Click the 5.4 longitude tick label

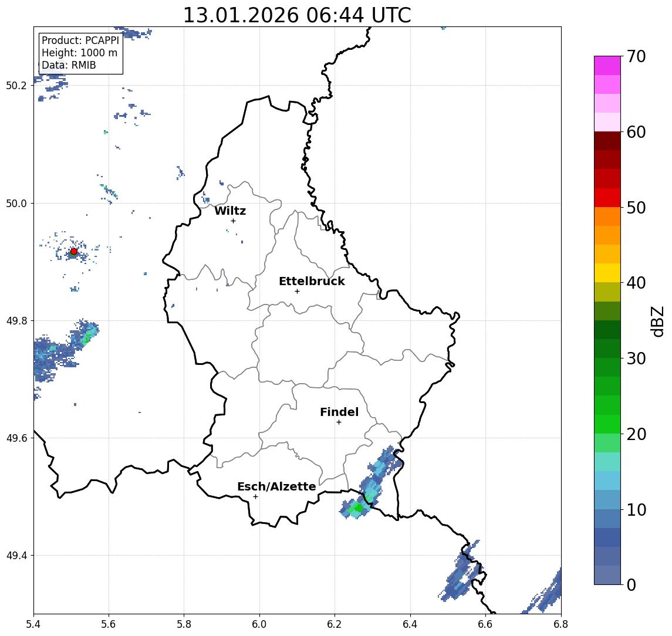33,624
